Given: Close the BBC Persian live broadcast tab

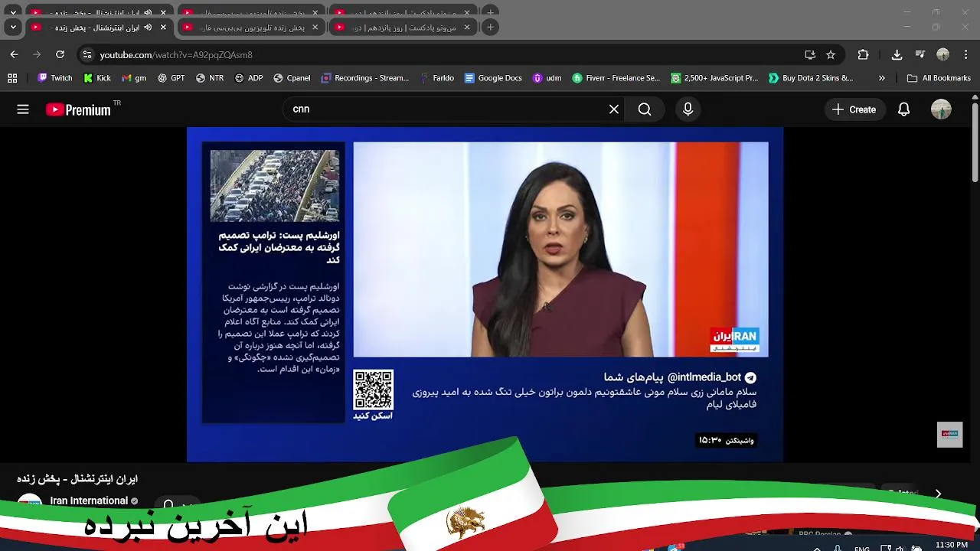Looking at the screenshot, I should [315, 27].
